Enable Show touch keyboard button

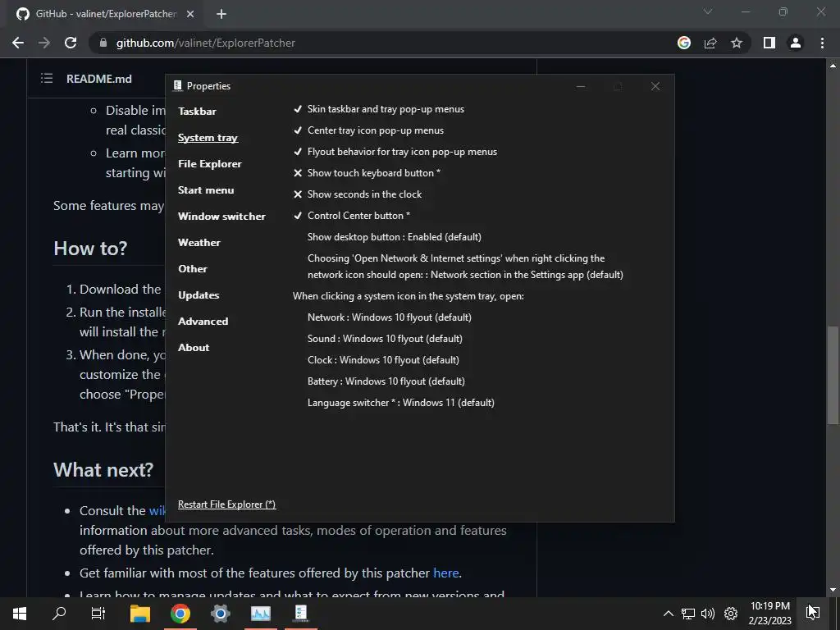(x=367, y=173)
